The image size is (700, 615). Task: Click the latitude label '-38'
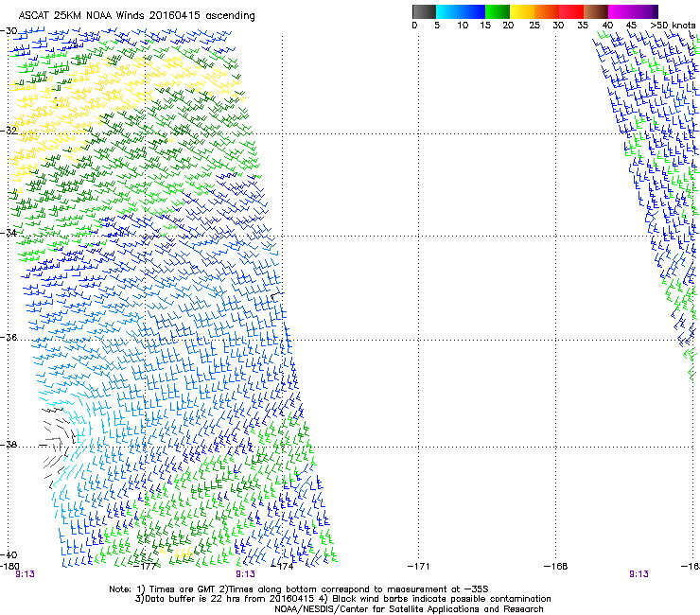coord(9,445)
